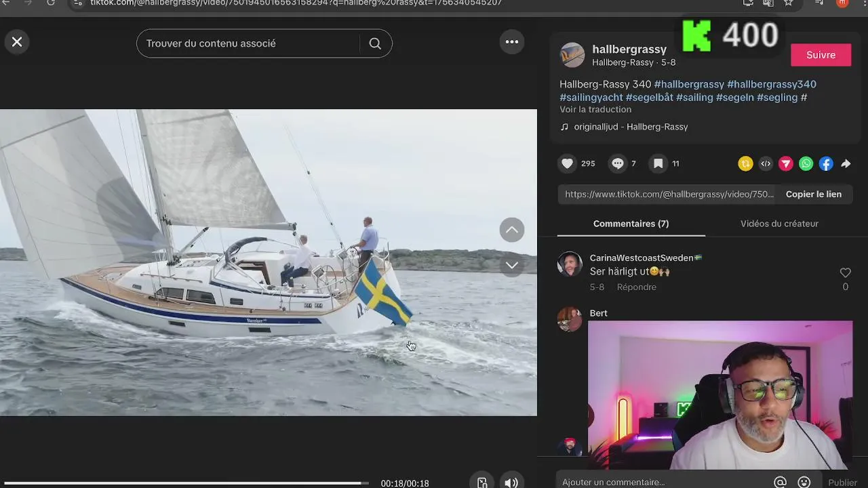Mute the video with speaker icon

(512, 482)
